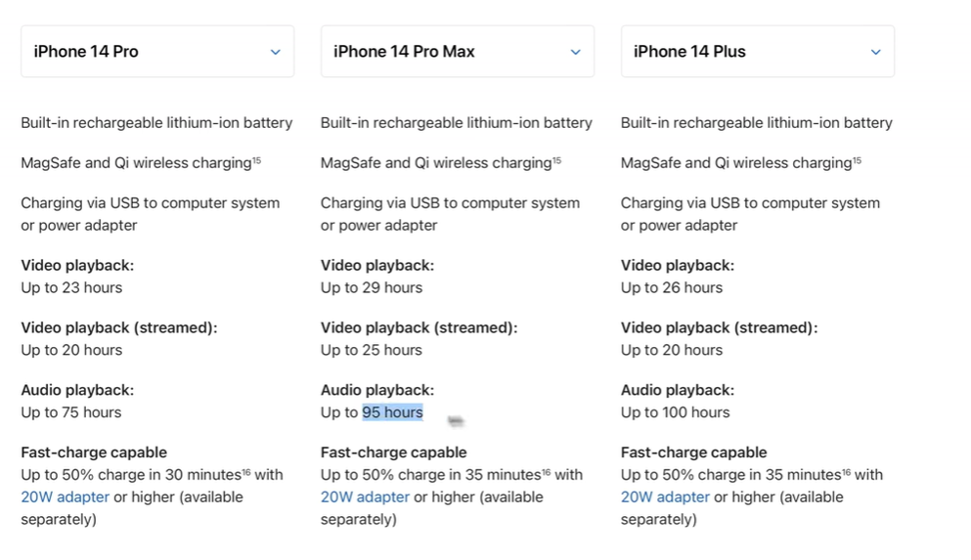Click 'Up to 100 hours' audio playback text

click(675, 412)
